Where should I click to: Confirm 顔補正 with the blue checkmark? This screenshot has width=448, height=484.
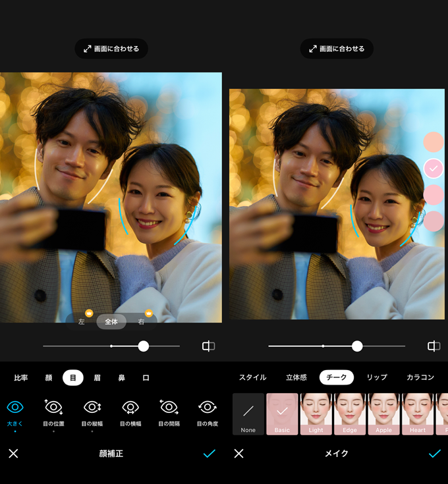(x=210, y=454)
